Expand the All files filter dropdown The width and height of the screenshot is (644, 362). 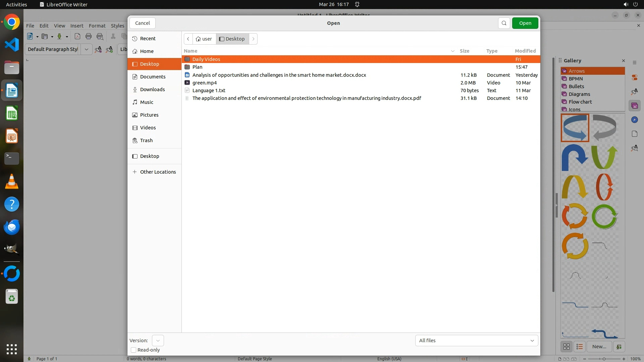click(476, 341)
